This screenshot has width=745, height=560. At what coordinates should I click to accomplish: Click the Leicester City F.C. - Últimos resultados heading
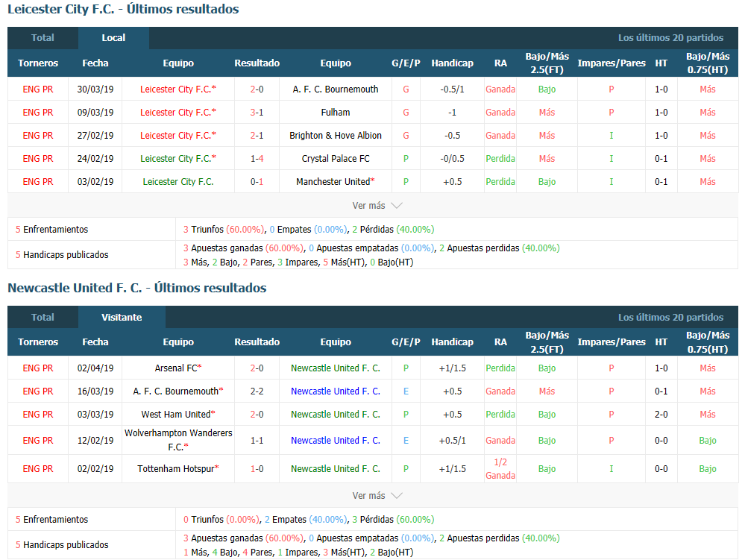click(x=123, y=9)
